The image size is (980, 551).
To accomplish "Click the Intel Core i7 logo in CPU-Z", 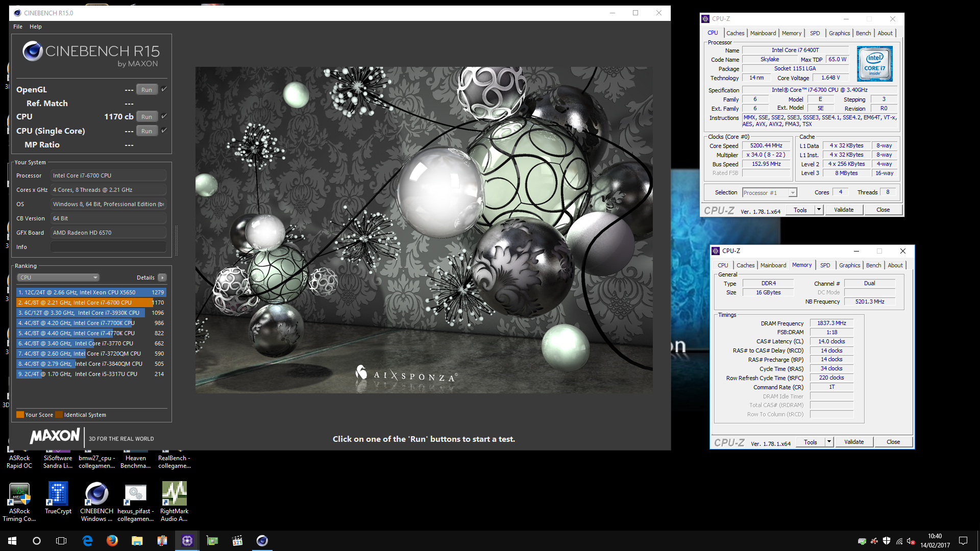I will point(875,64).
